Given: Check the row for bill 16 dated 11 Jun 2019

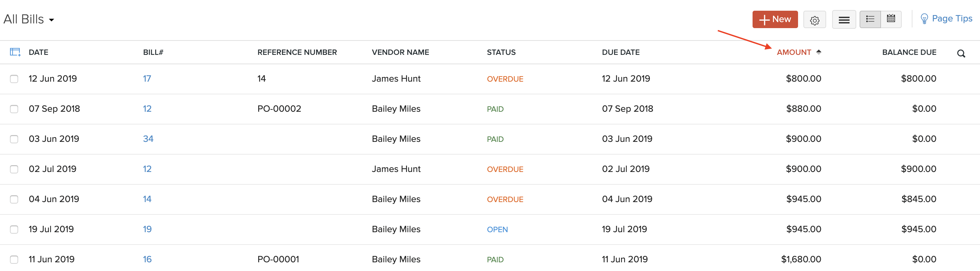Looking at the screenshot, I should coord(14,260).
